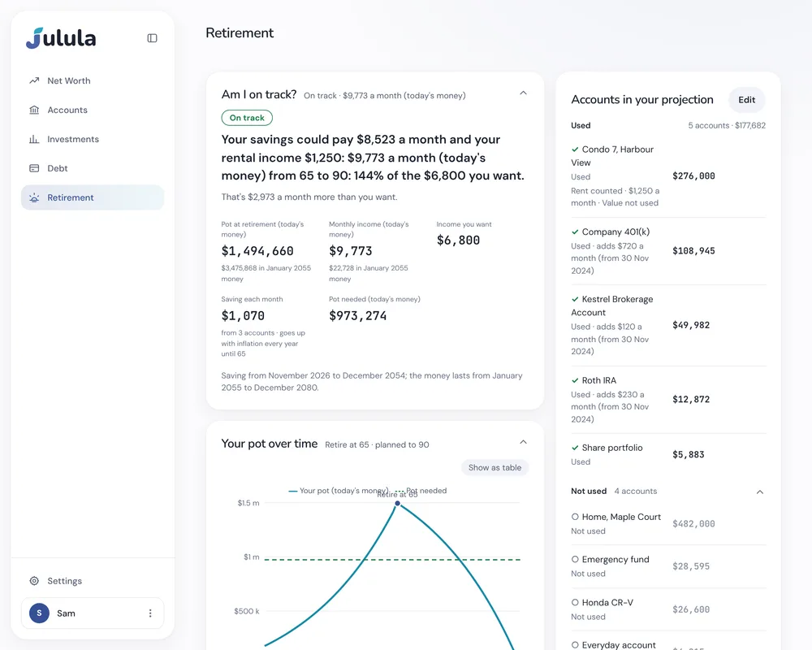This screenshot has width=812, height=650.
Task: Open the Net Worth page
Action: pyautogui.click(x=93, y=81)
